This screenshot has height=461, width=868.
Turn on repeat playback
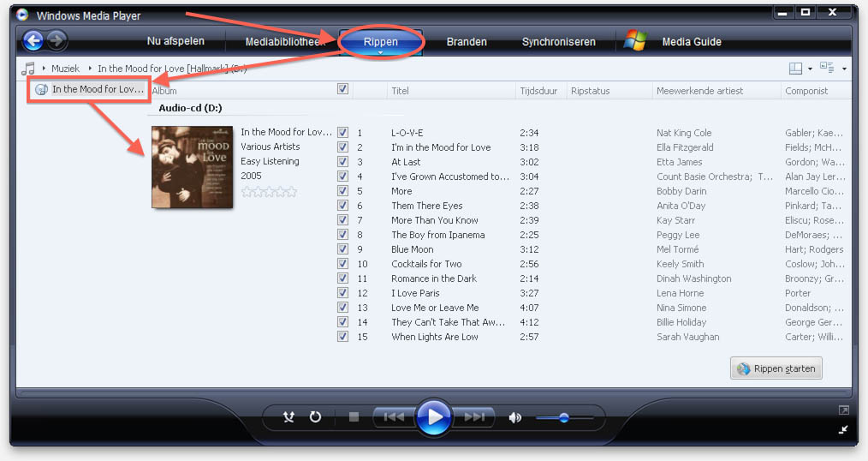point(315,416)
